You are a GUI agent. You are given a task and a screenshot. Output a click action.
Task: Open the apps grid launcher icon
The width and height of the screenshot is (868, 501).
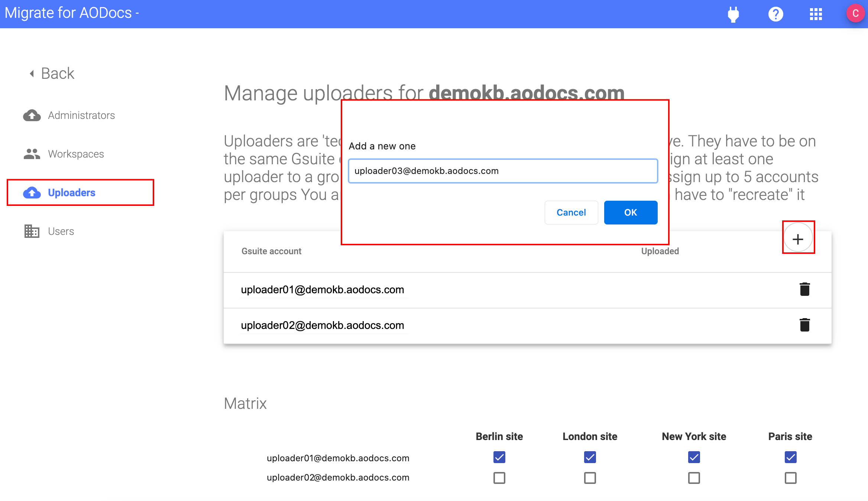point(816,14)
